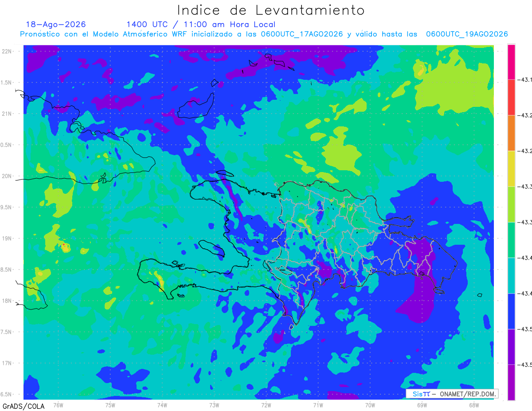532x411 pixels.
Task: Click the '22N' latitude label
Action: pos(7,51)
